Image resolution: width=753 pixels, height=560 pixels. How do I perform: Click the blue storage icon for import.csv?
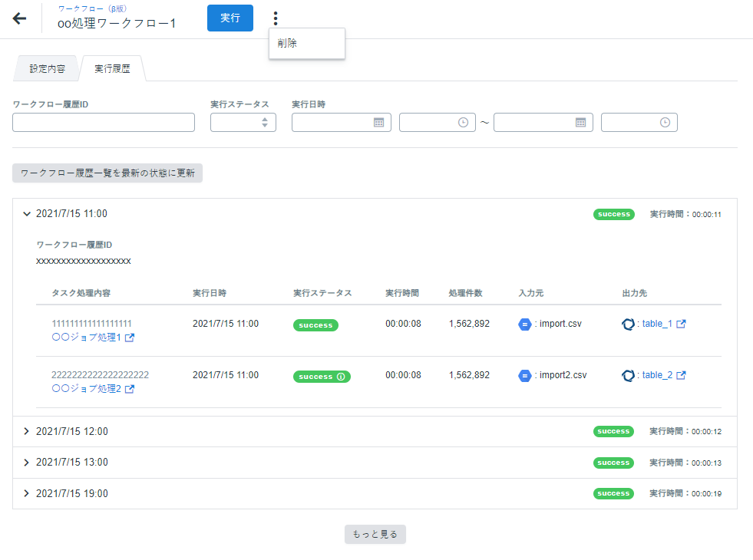click(525, 324)
